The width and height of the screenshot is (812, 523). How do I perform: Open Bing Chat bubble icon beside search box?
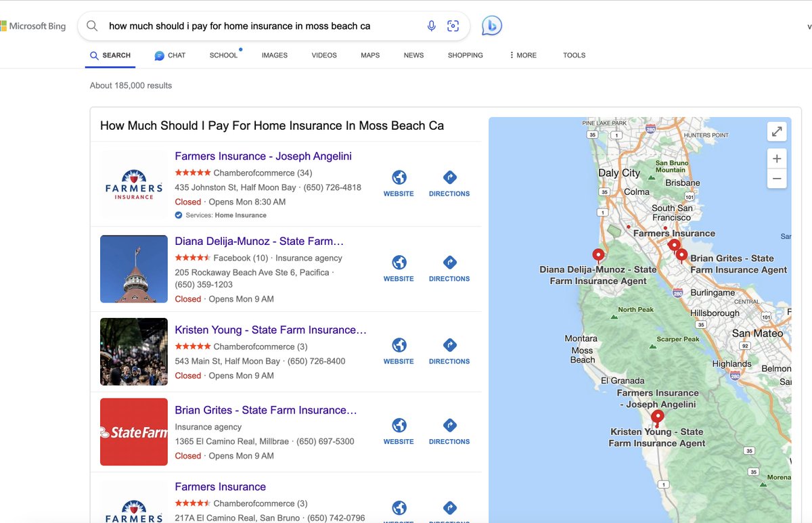492,26
